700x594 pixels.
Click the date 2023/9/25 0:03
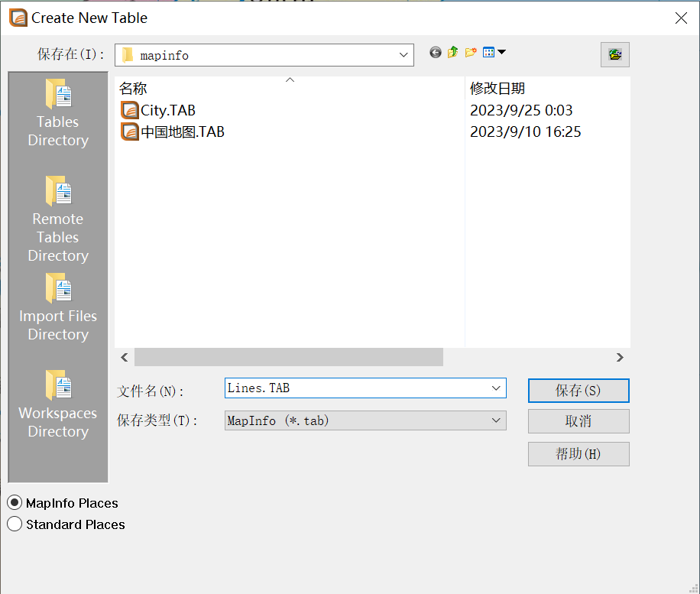click(x=521, y=110)
